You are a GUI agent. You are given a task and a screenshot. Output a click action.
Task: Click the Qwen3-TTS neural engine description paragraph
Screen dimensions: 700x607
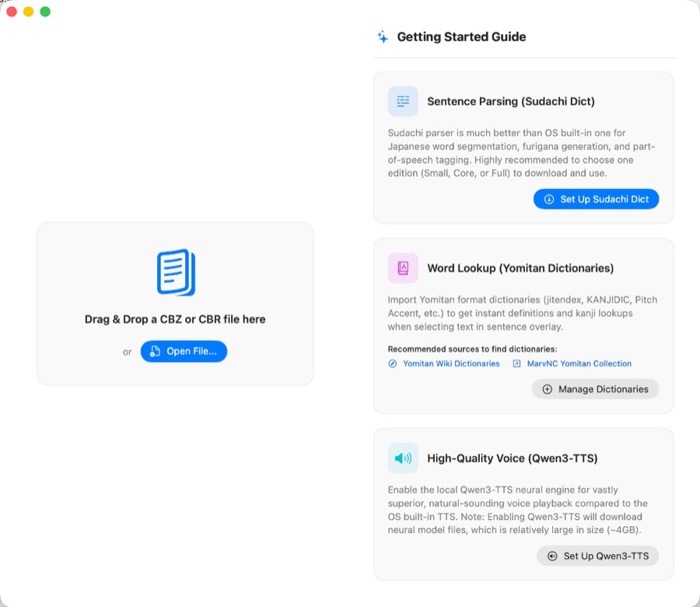pyautogui.click(x=517, y=510)
